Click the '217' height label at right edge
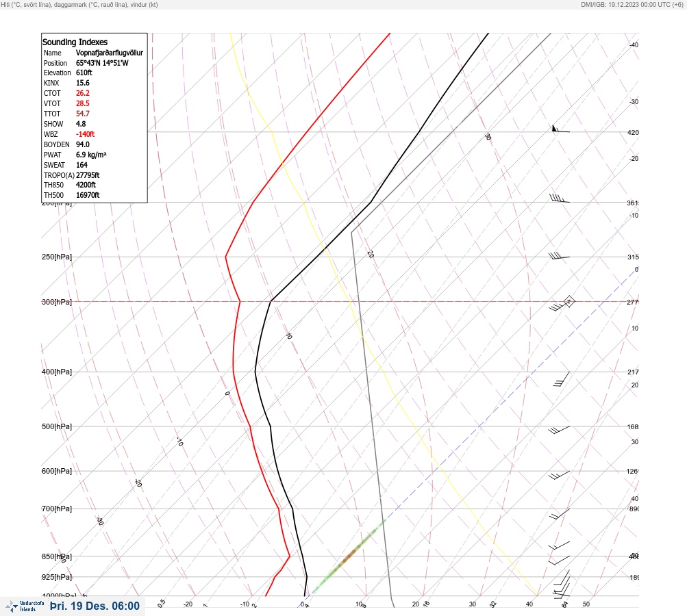 tap(633, 372)
